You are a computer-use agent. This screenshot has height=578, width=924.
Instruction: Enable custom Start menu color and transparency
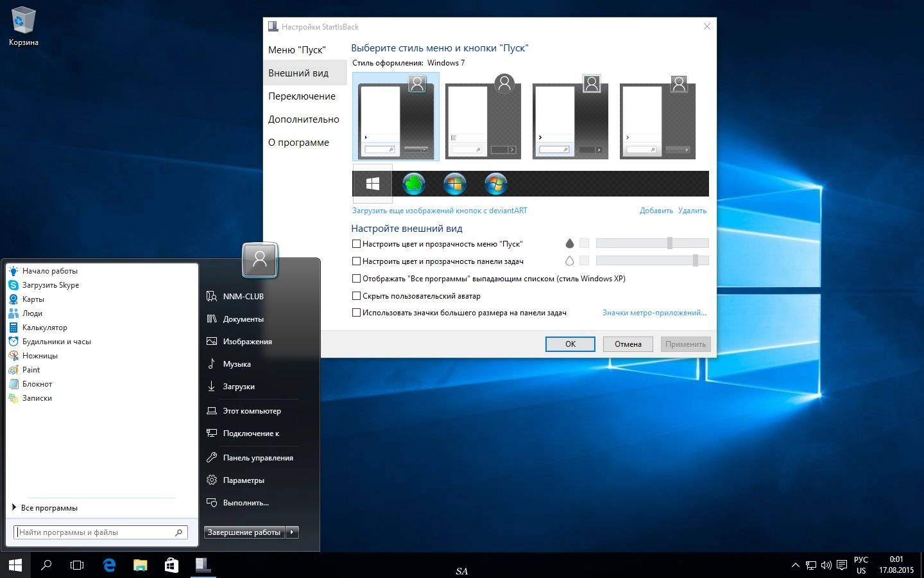pos(356,244)
